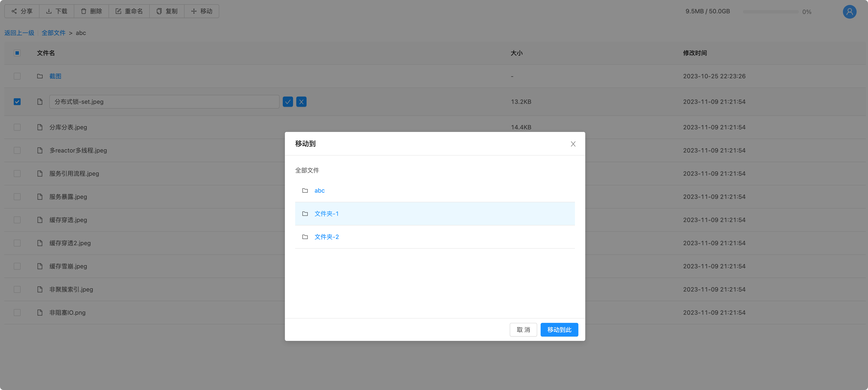Select 文件夹-2 folder in dialog
The height and width of the screenshot is (390, 868).
[x=326, y=237]
